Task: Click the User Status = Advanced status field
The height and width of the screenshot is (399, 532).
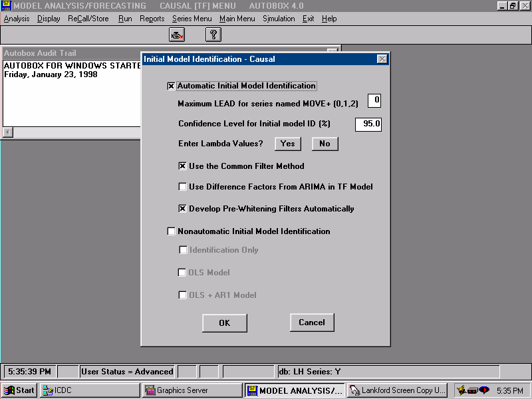Action: pos(127,372)
